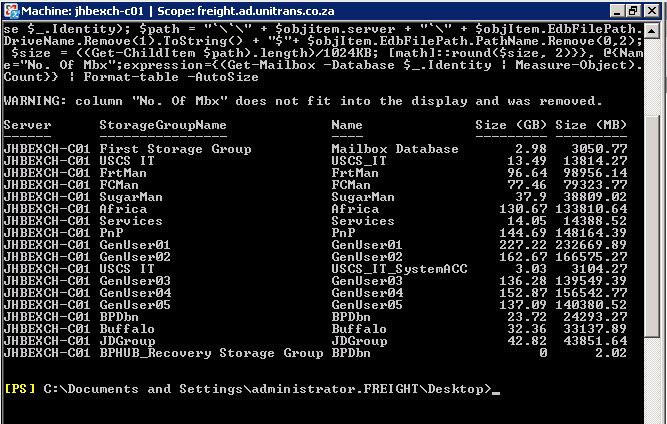
Task: Click the GenUser01 database name
Action: [x=367, y=245]
